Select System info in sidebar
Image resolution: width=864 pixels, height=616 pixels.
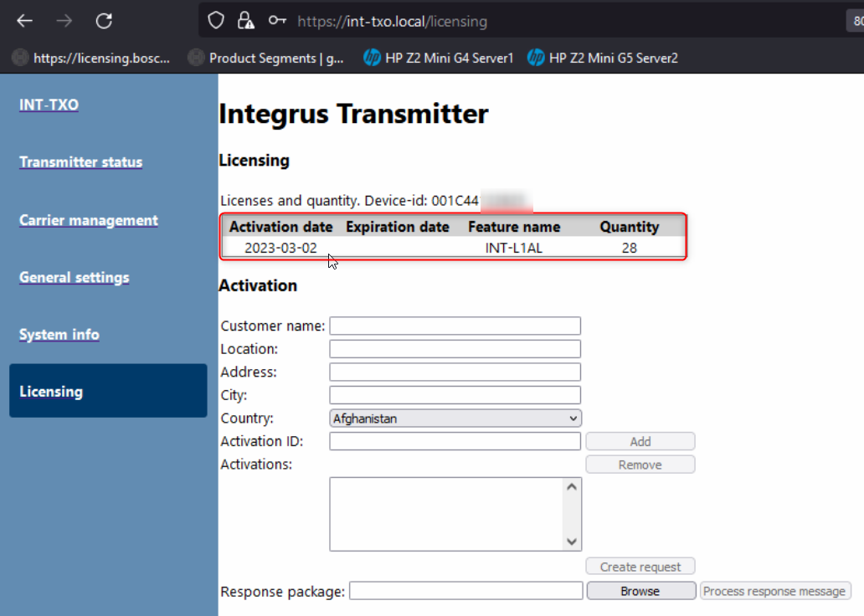pos(59,334)
